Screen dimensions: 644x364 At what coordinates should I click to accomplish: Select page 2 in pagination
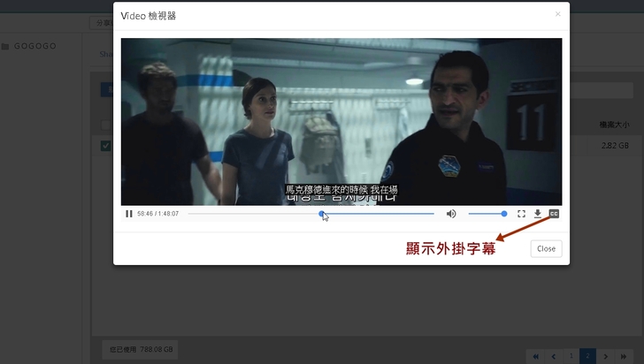click(587, 356)
